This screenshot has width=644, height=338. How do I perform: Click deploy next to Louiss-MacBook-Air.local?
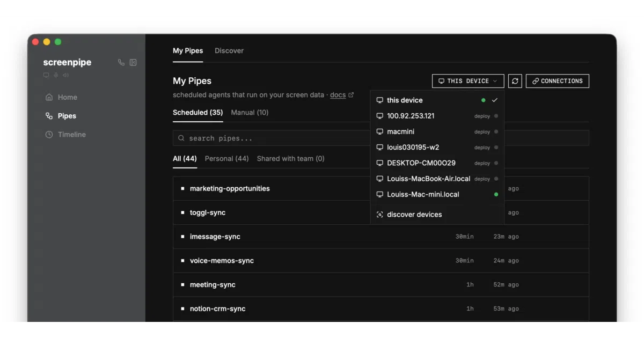(482, 179)
